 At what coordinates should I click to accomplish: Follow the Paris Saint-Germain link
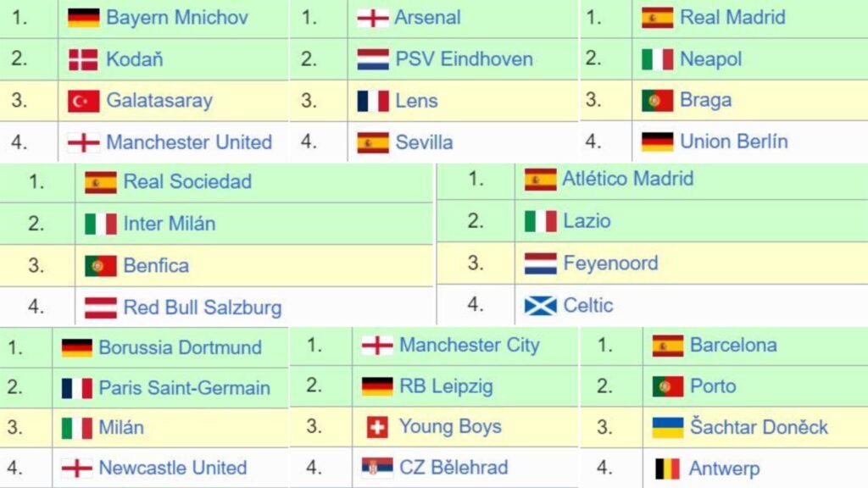coord(184,388)
